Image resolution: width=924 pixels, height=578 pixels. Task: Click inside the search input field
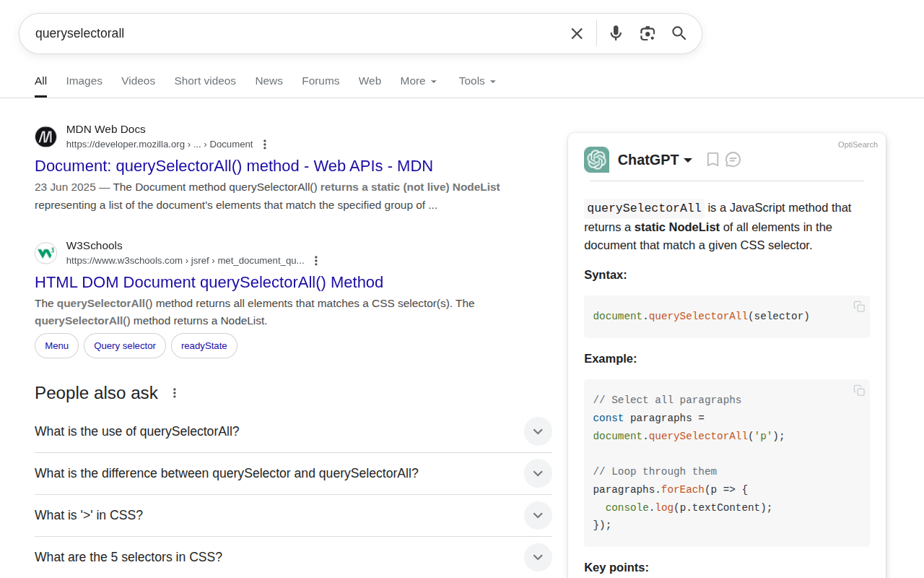click(289, 33)
